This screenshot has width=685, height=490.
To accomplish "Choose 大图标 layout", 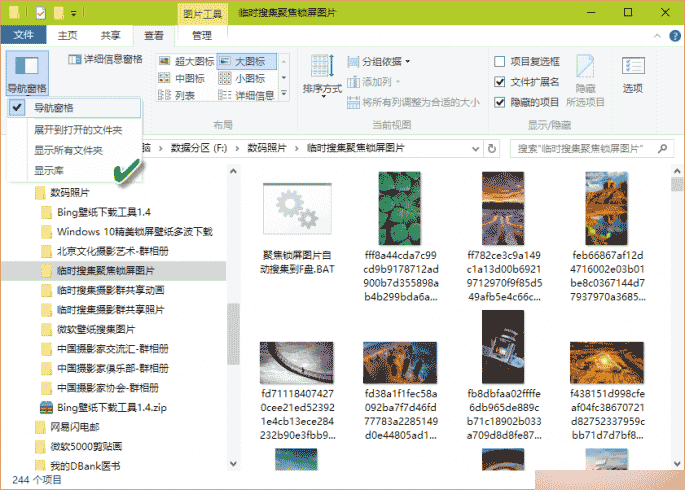I will [247, 61].
